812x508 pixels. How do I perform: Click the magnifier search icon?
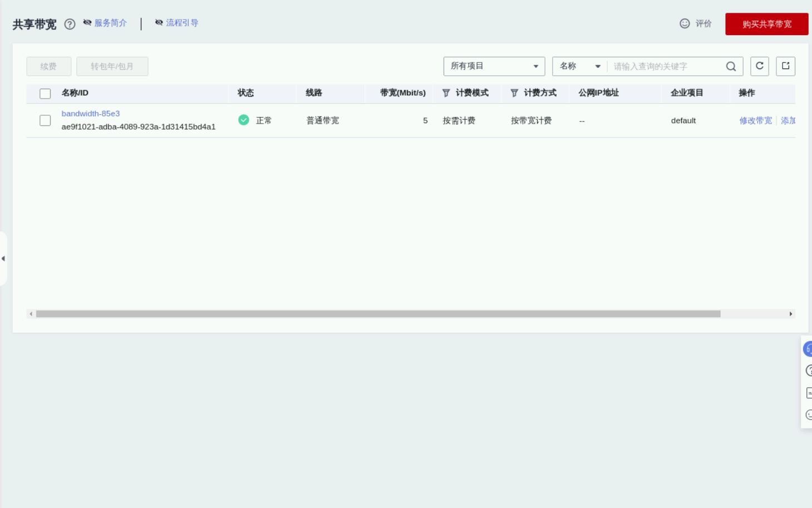tap(731, 66)
